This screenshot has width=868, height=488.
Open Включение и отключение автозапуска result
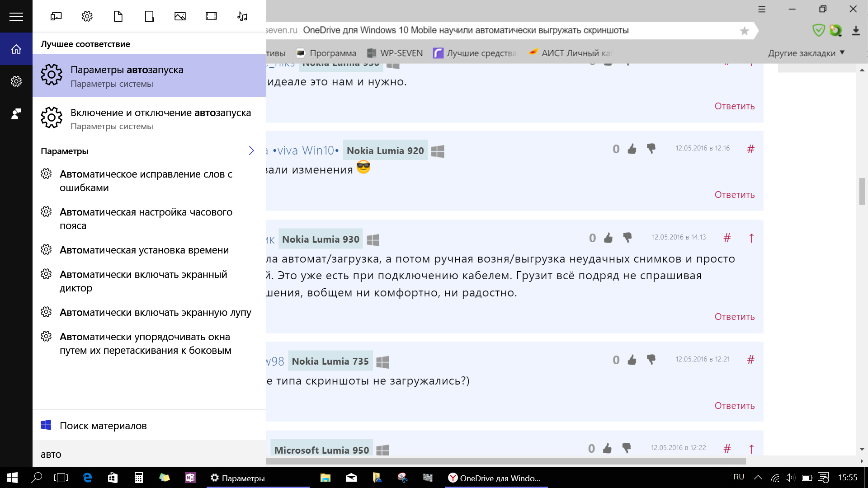149,119
